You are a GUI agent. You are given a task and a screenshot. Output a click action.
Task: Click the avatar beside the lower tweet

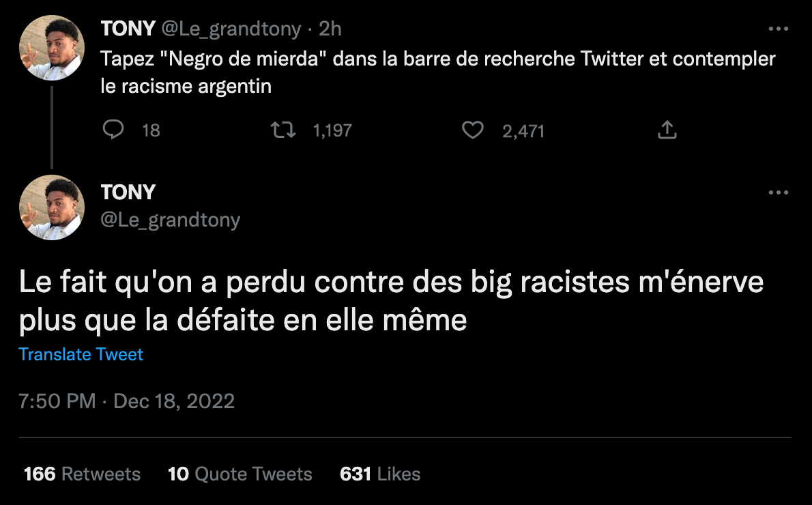pyautogui.click(x=51, y=207)
